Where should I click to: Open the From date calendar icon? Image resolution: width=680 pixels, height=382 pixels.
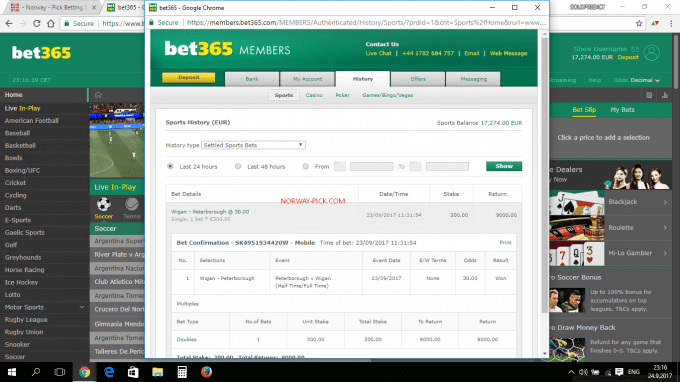[340, 167]
